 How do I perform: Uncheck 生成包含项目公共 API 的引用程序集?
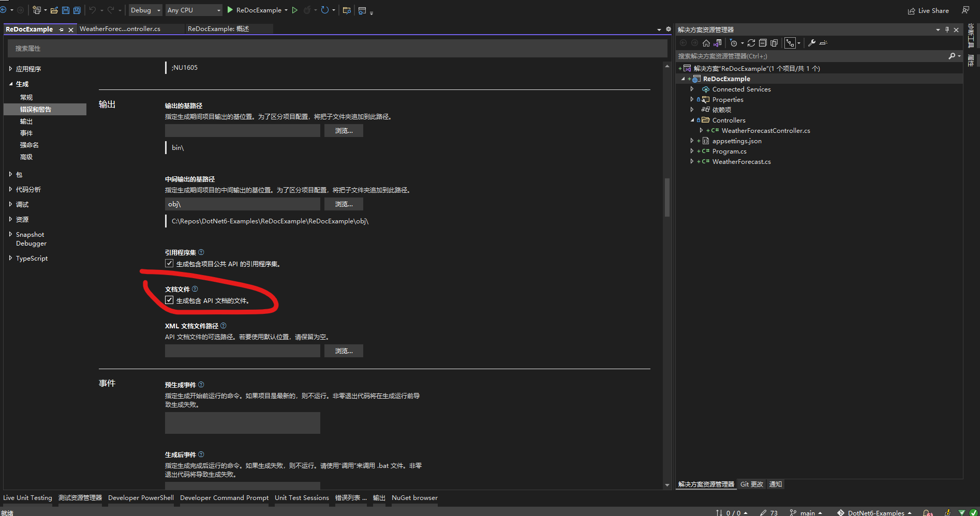[169, 263]
